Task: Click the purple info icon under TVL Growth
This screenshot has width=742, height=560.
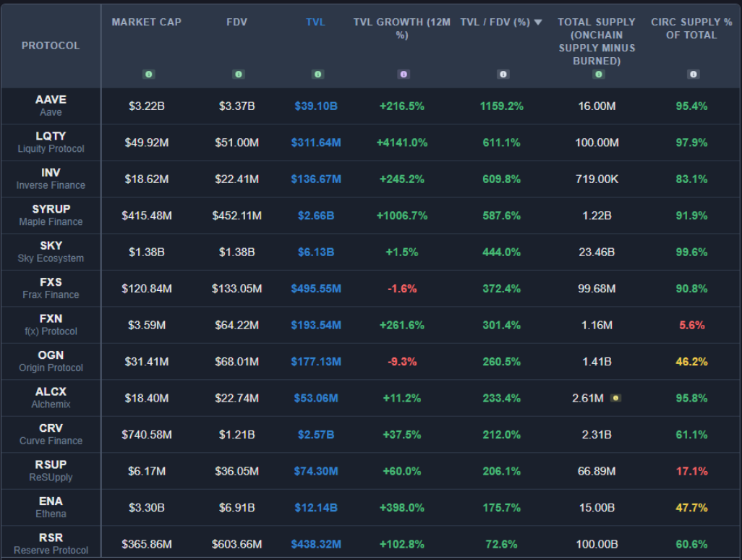Action: (x=404, y=74)
